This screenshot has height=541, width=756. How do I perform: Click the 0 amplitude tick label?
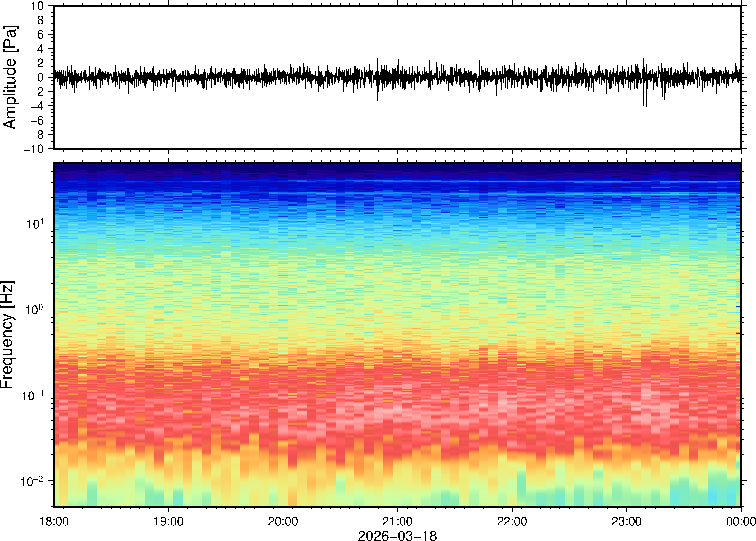pos(40,77)
